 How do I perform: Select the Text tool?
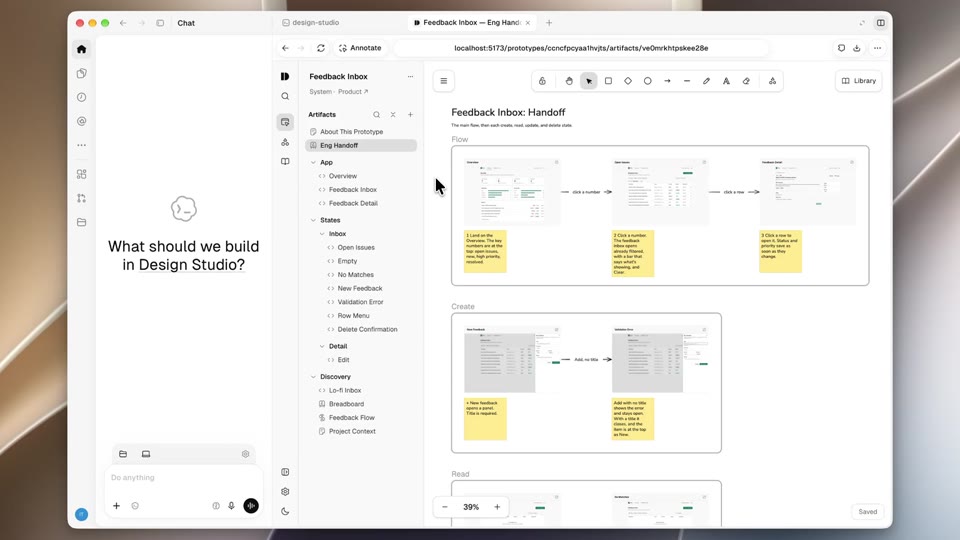pos(726,81)
